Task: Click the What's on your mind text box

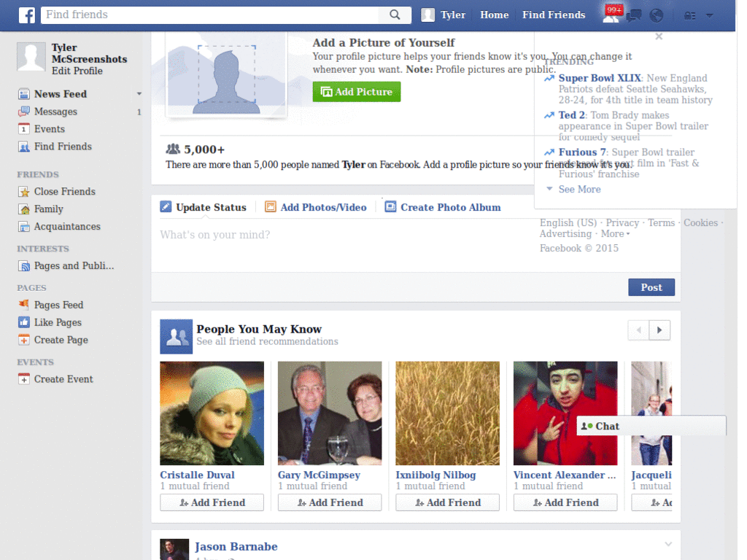Action: (x=415, y=245)
